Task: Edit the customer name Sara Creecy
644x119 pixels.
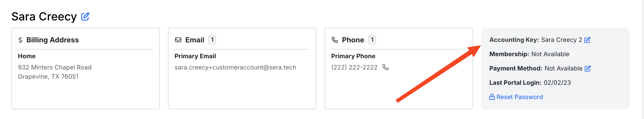Action: click(85, 17)
